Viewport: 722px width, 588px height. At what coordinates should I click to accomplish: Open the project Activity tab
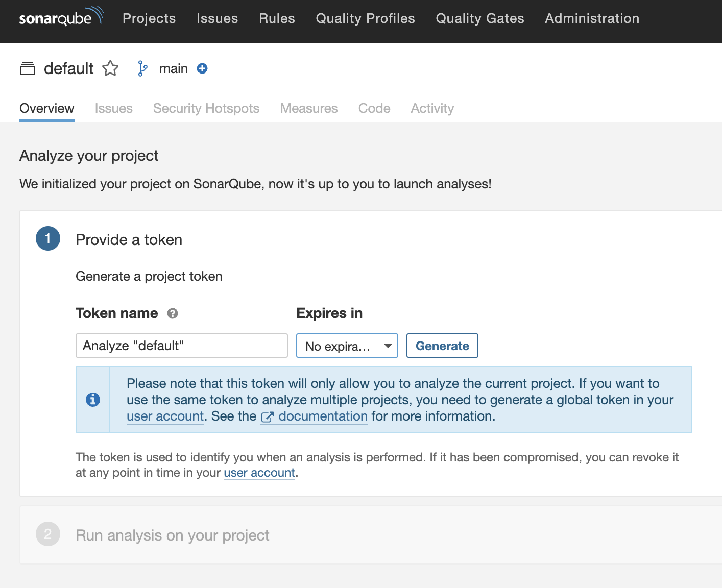(x=432, y=108)
